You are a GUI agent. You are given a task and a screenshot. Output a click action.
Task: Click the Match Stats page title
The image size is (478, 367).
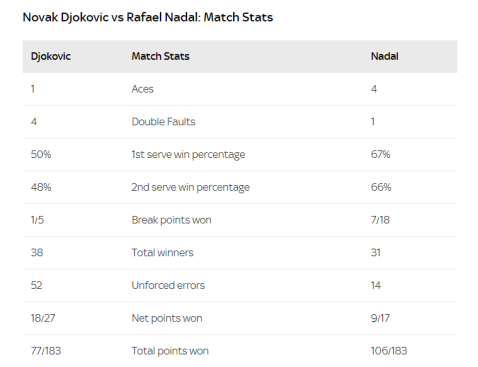(148, 17)
